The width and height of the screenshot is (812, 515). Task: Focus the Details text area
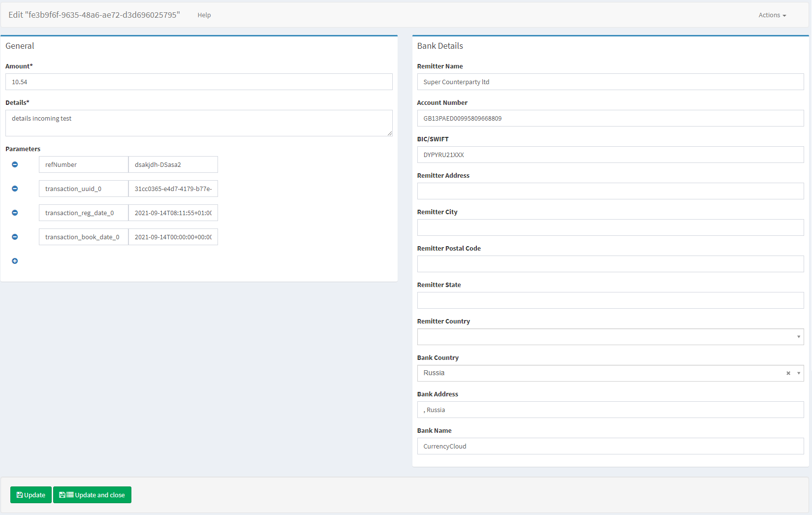199,123
